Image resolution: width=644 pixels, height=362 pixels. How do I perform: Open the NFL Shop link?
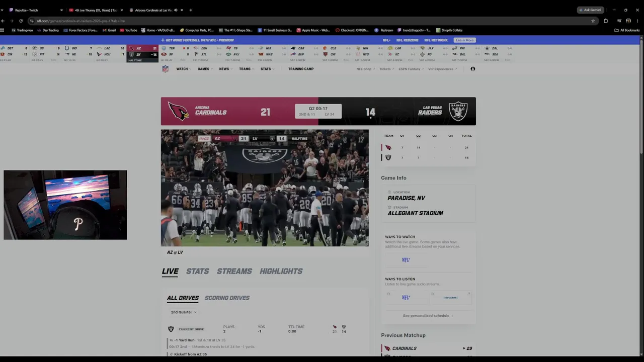coord(365,69)
